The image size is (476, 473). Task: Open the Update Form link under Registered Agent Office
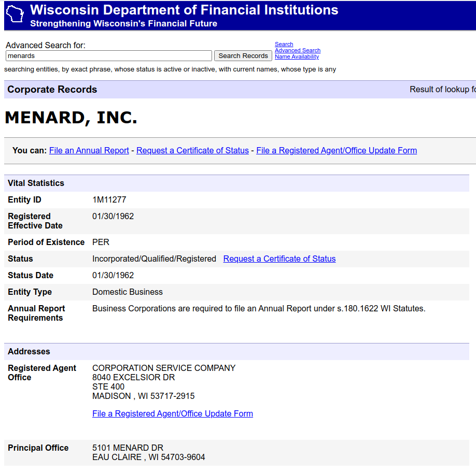[173, 414]
